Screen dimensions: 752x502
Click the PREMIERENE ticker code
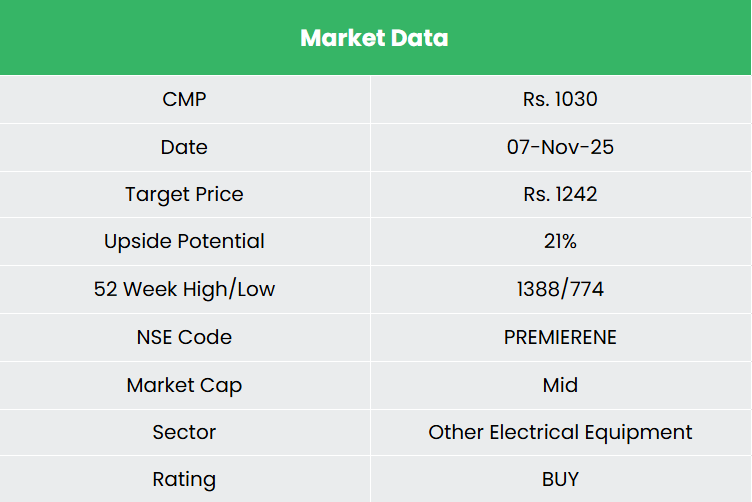pyautogui.click(x=560, y=337)
